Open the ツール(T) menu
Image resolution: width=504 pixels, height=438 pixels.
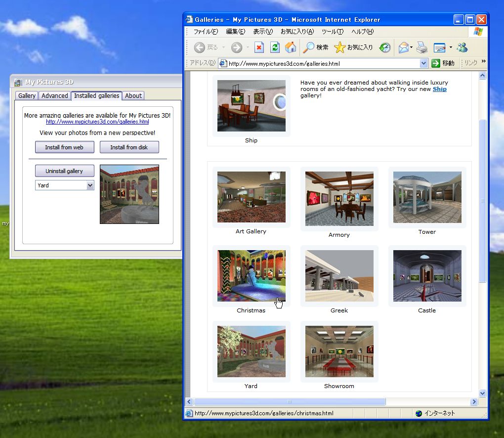coord(333,32)
